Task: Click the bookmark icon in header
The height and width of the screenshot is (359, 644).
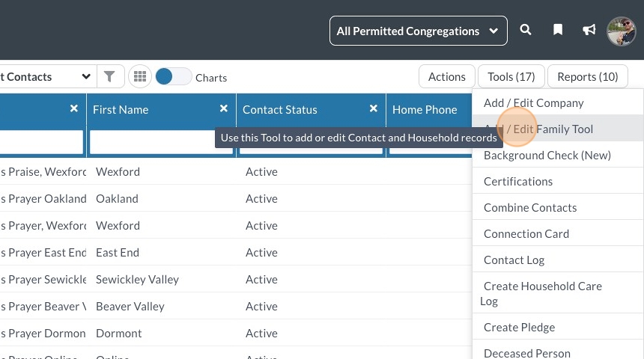Action: click(x=558, y=30)
